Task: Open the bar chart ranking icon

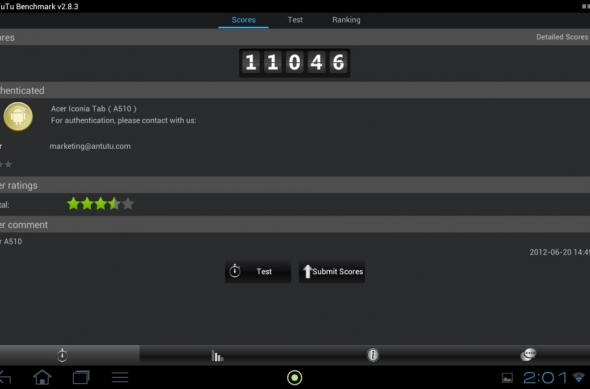Action: [217, 355]
